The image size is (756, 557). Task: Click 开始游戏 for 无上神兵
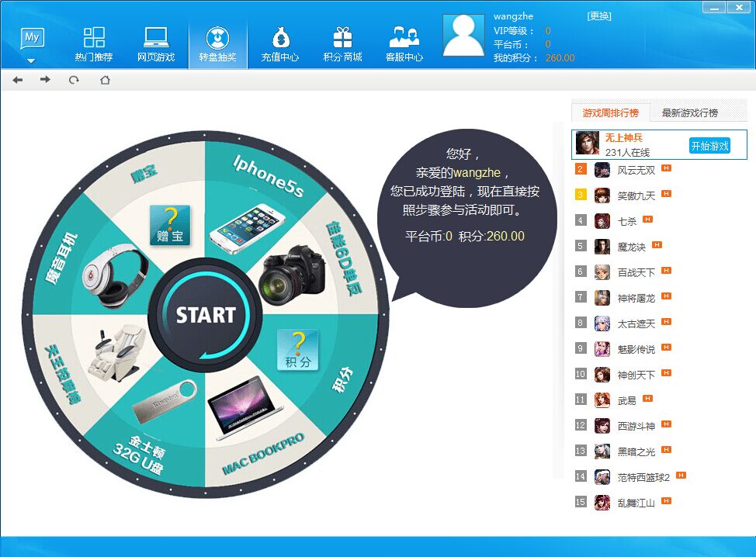709,146
